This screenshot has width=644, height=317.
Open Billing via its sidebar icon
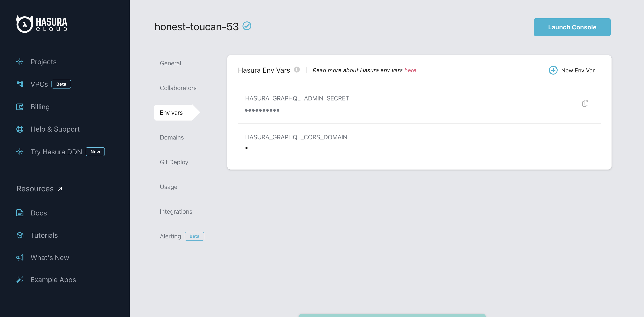click(x=20, y=107)
